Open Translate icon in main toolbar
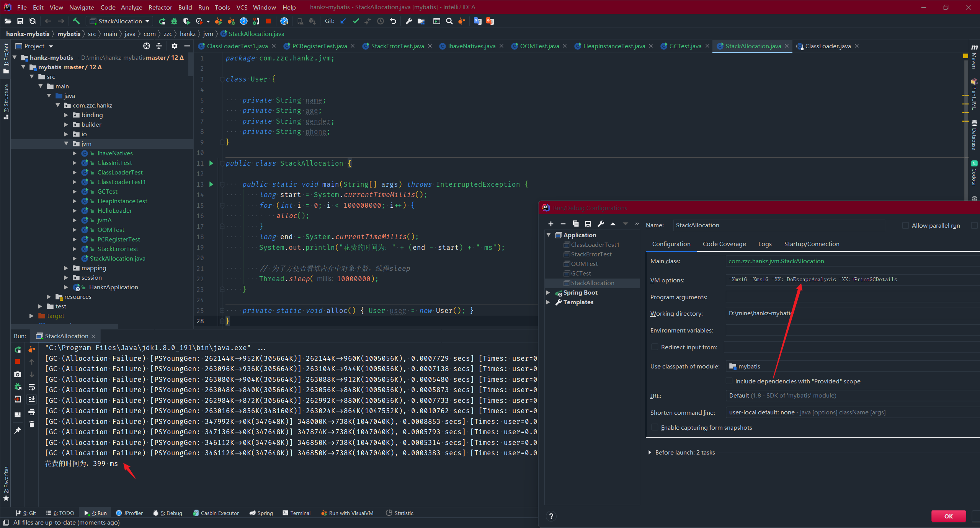The image size is (980, 528). click(477, 21)
